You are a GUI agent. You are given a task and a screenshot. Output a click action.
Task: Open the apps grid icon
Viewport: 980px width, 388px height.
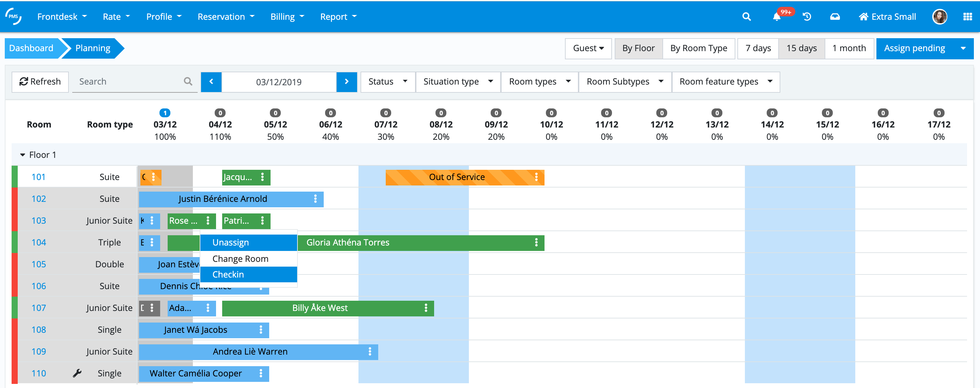point(967,17)
